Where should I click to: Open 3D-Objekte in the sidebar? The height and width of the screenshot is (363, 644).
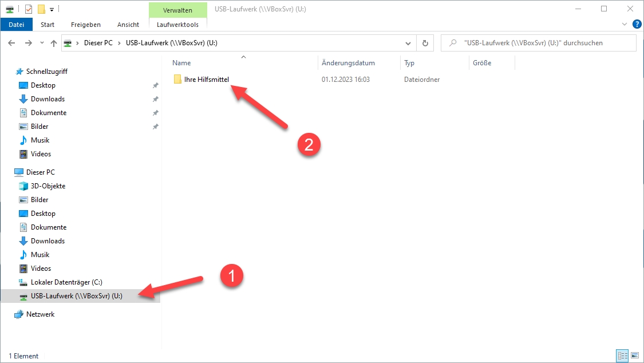[x=48, y=186]
